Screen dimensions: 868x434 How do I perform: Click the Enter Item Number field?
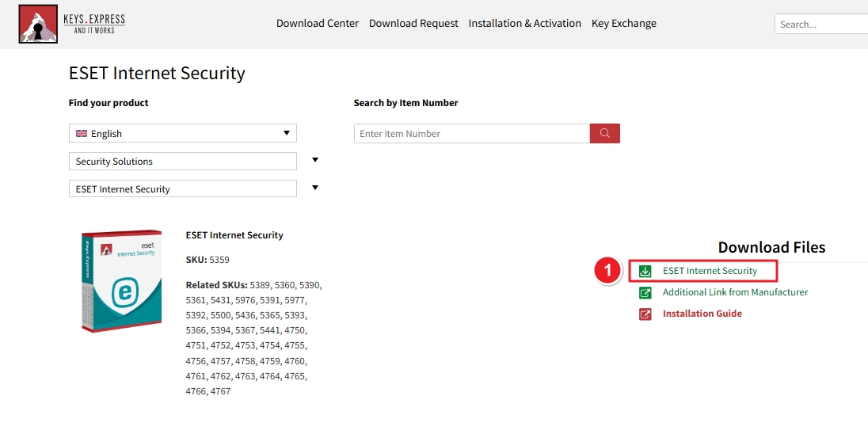point(471,134)
